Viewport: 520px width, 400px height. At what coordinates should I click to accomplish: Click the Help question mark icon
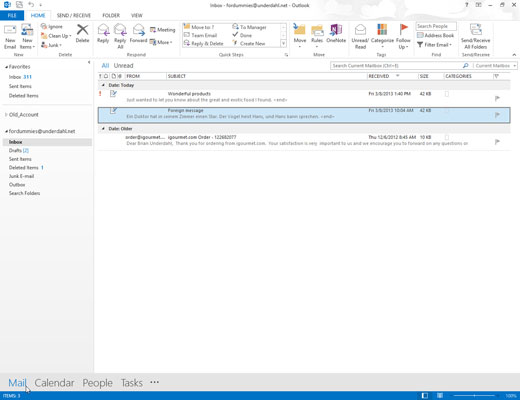coord(467,5)
